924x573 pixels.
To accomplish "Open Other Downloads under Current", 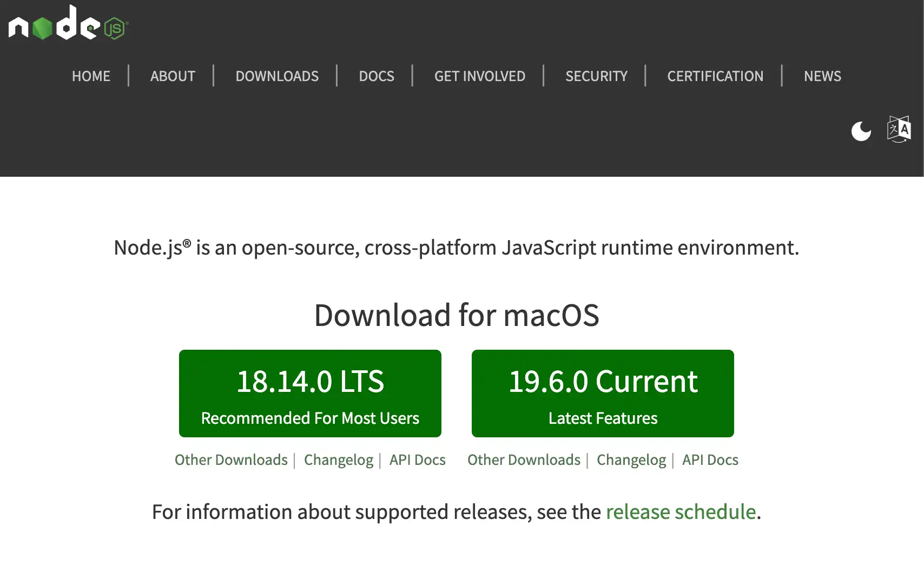I will [524, 460].
